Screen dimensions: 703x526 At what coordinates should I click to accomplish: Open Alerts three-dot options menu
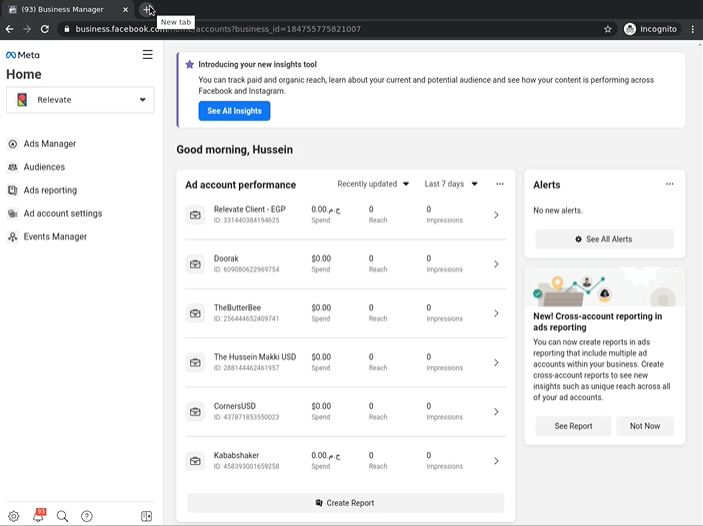[670, 184]
